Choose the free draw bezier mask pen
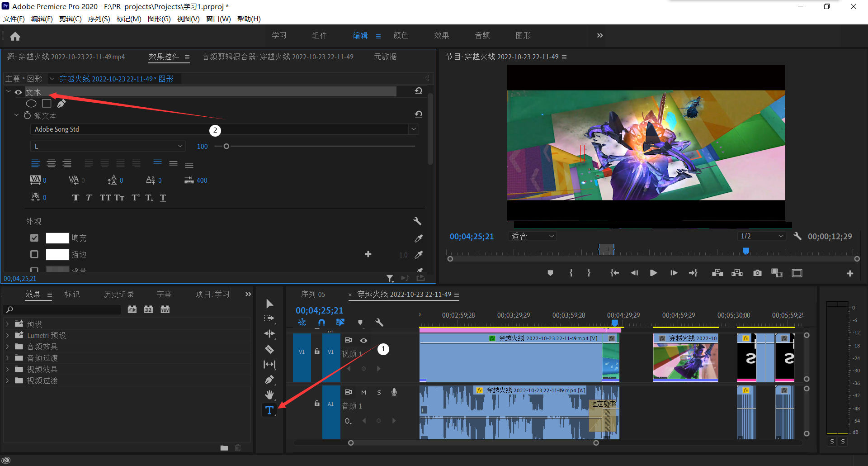Image resolution: width=868 pixels, height=466 pixels. tap(61, 104)
